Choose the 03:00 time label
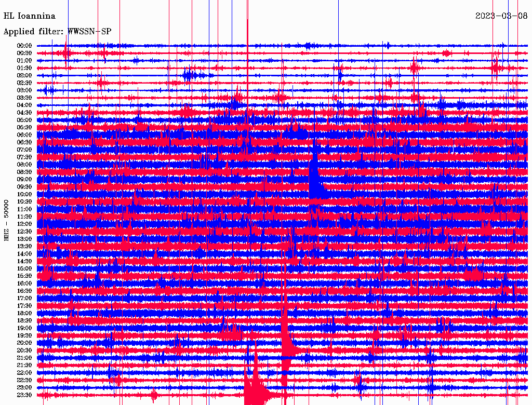The height and width of the screenshot is (405, 532). click(24, 90)
